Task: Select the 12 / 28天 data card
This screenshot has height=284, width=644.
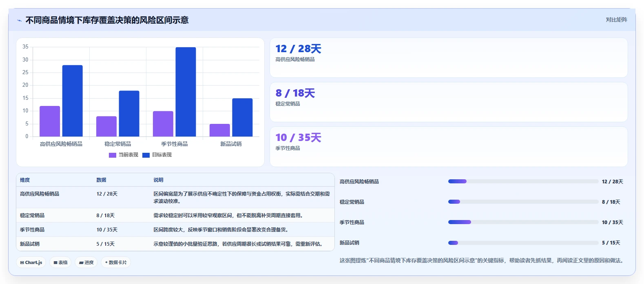Action: coord(449,57)
